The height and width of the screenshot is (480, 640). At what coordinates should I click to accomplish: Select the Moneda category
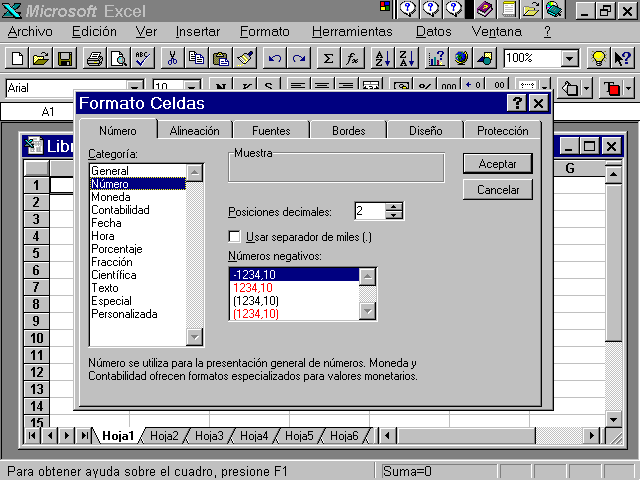[138, 197]
